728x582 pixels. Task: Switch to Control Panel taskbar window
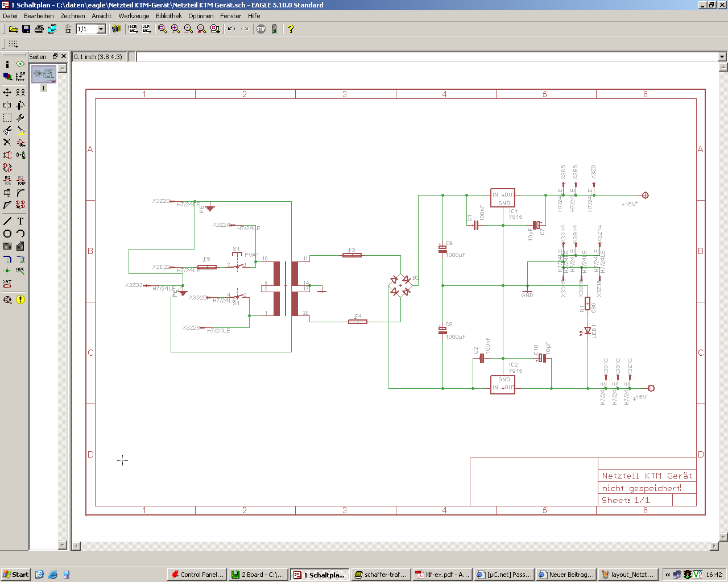[x=197, y=575]
